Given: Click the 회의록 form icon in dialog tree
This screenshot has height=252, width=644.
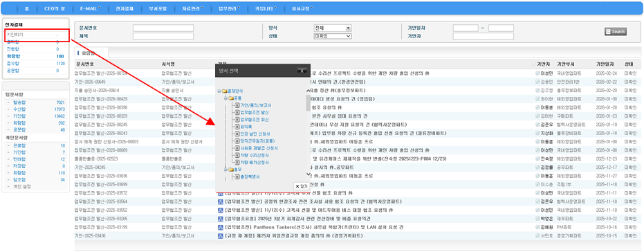Looking at the screenshot, I should (x=237, y=127).
